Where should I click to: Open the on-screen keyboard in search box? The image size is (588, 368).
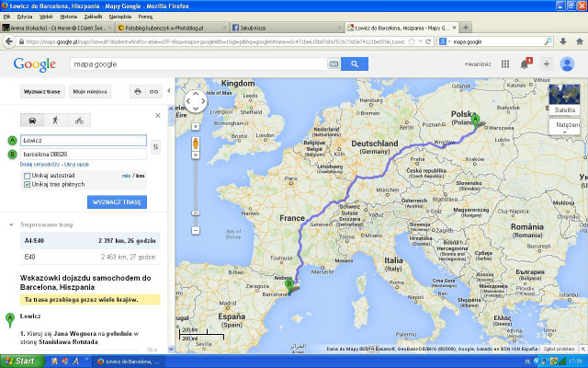(x=333, y=64)
